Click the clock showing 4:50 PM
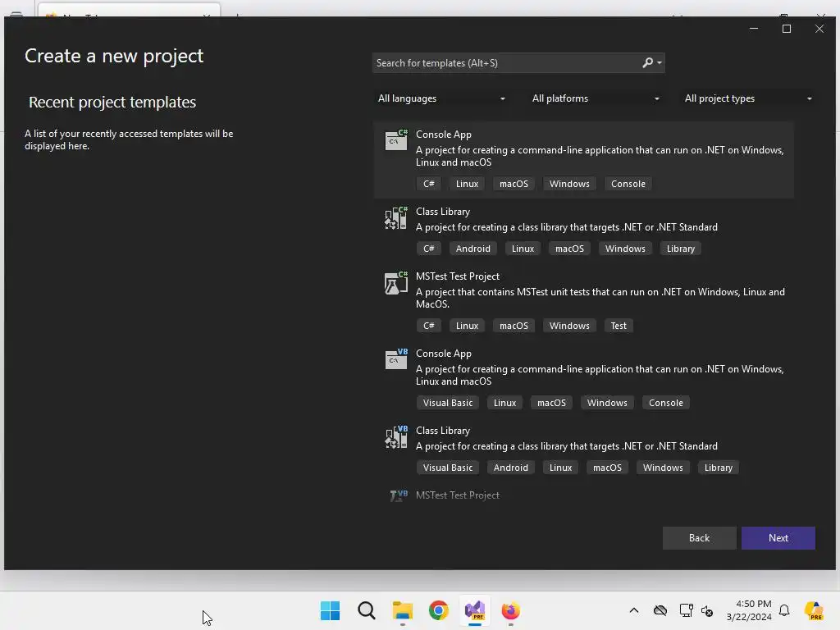 (753, 604)
